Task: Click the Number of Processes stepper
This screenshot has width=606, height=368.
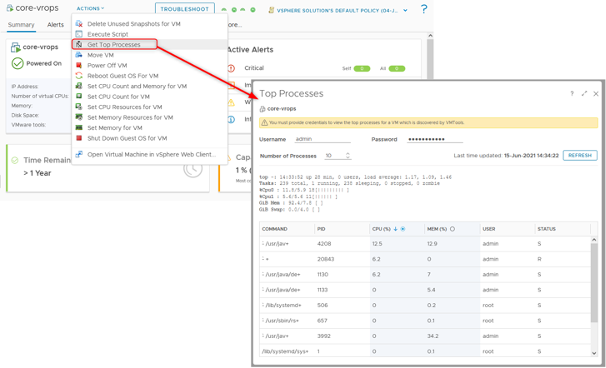Action: [x=348, y=155]
